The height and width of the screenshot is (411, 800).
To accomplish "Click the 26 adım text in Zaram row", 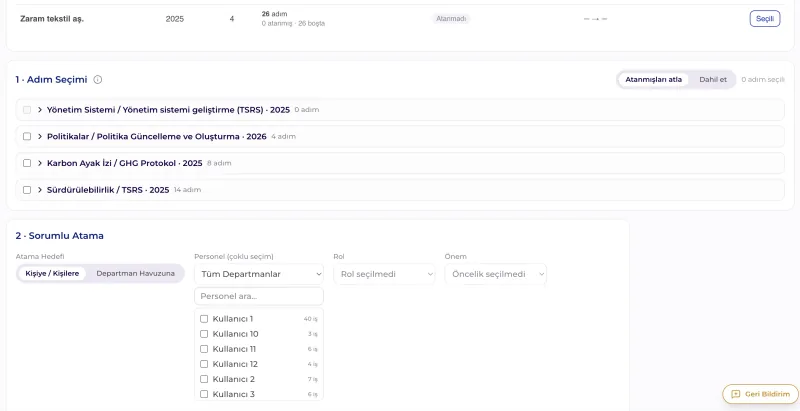I will point(274,14).
